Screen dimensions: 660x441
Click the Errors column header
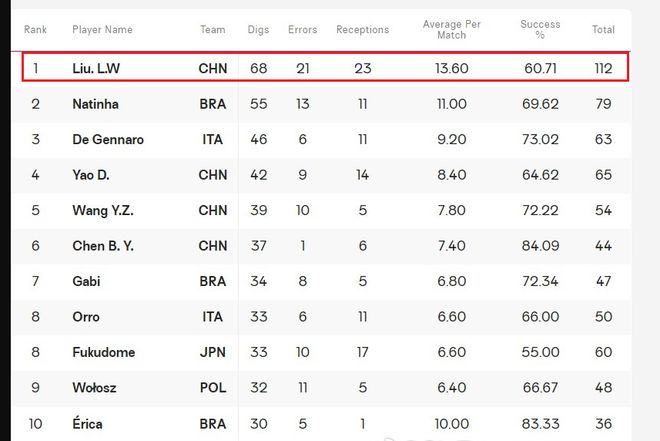(x=302, y=30)
